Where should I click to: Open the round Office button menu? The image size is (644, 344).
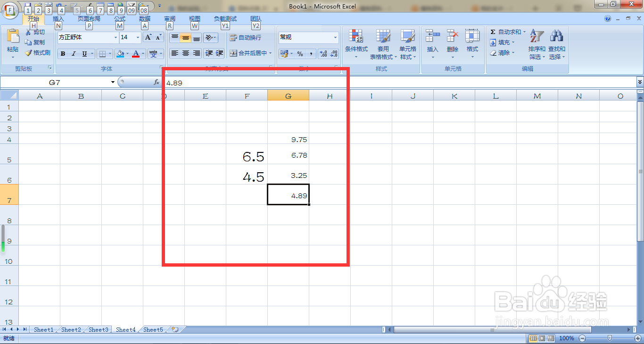click(x=10, y=10)
